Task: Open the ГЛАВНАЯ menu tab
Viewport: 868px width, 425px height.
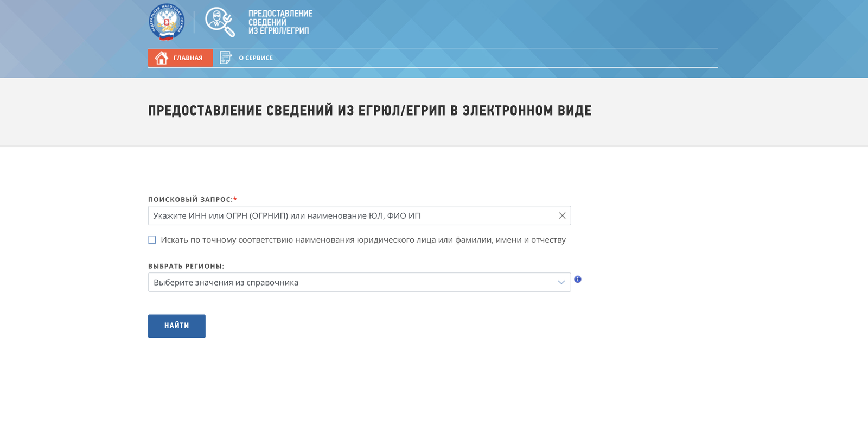Action: tap(180, 58)
